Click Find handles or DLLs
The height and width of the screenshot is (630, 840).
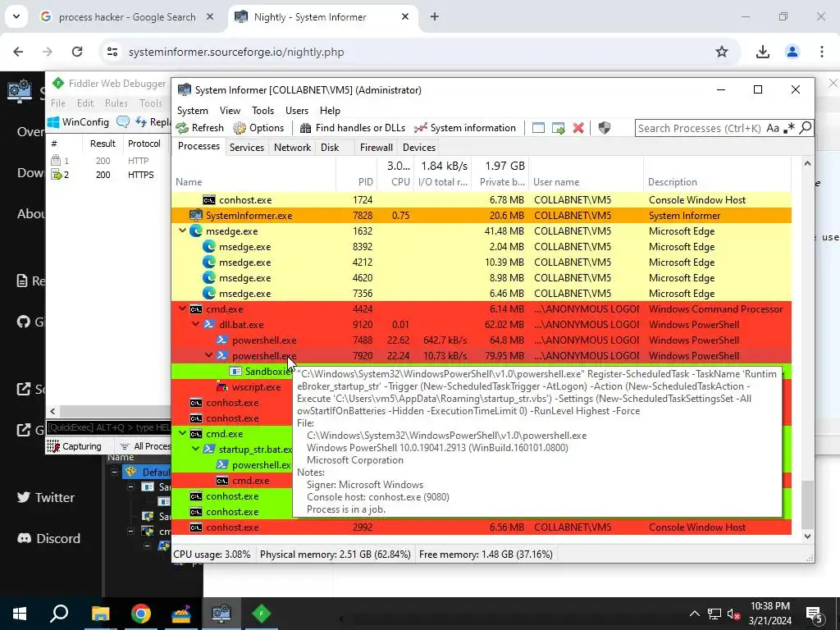click(353, 128)
